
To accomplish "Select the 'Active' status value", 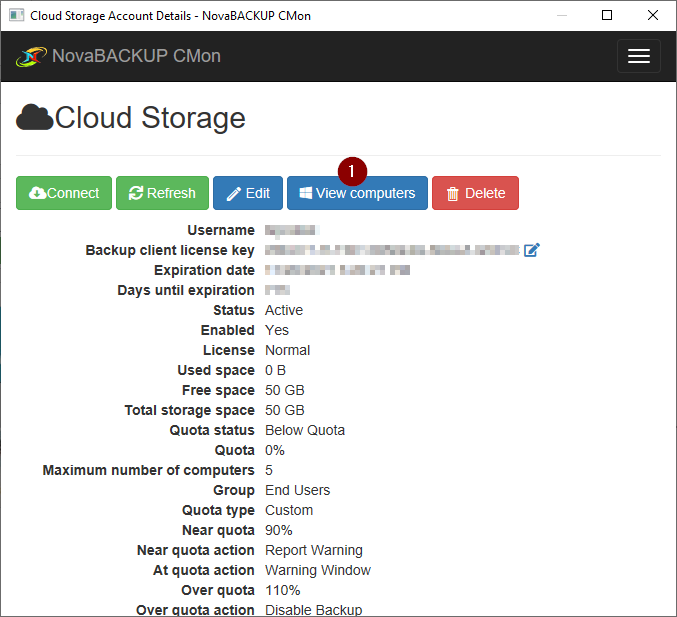I will pyautogui.click(x=284, y=310).
